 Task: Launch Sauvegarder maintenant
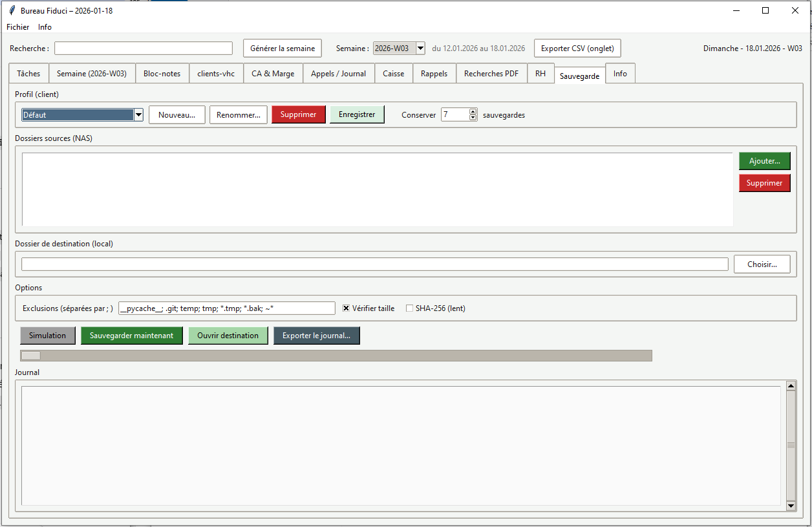(x=131, y=335)
